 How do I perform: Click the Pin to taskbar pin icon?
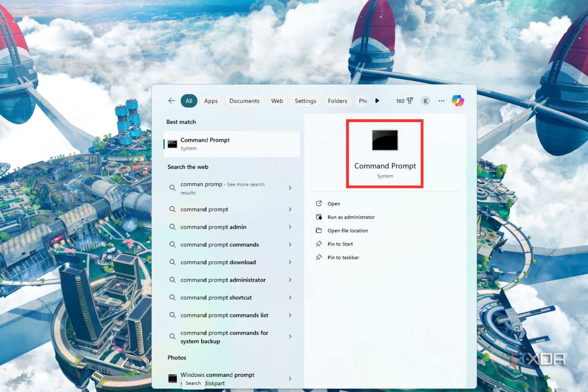coord(319,257)
